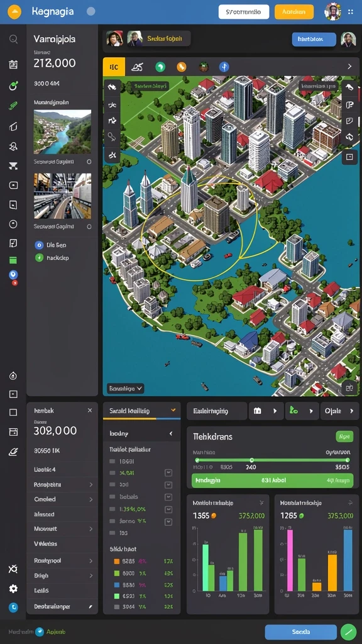The height and width of the screenshot is (644, 362).
Task: Click the green circle map toolbar icon
Action: pyautogui.click(x=160, y=67)
